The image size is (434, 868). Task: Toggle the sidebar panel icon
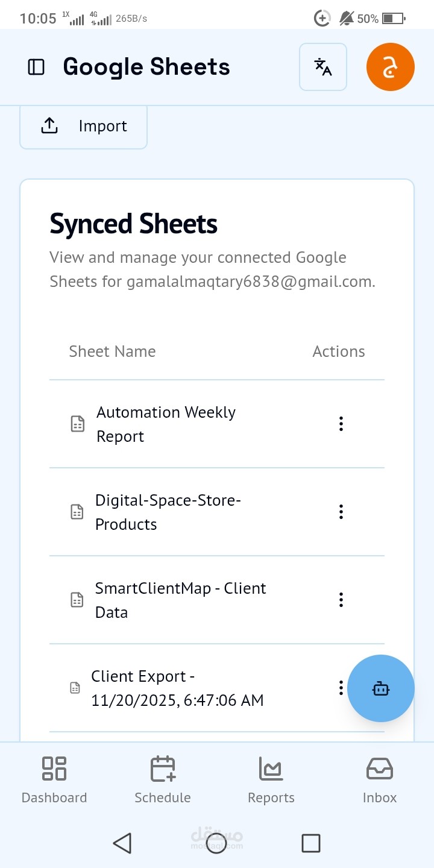(36, 67)
